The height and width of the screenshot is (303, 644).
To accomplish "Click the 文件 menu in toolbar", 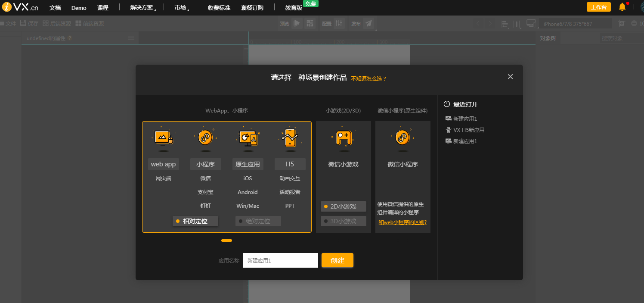I will click(8, 23).
